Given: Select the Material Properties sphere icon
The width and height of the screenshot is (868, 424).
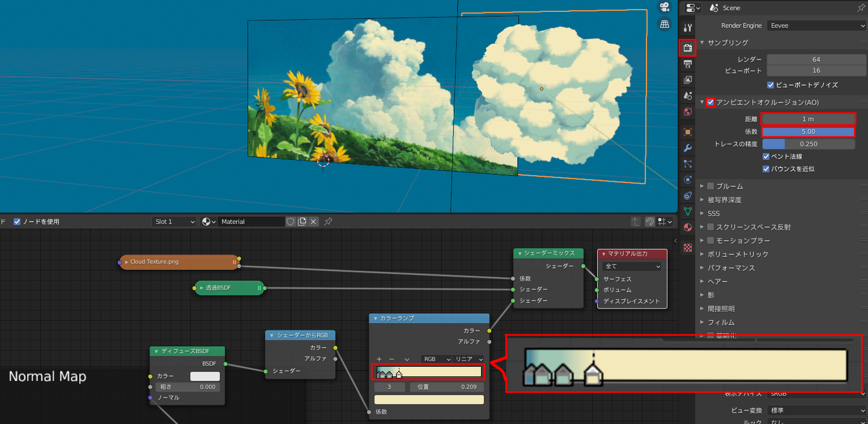Looking at the screenshot, I should (687, 227).
